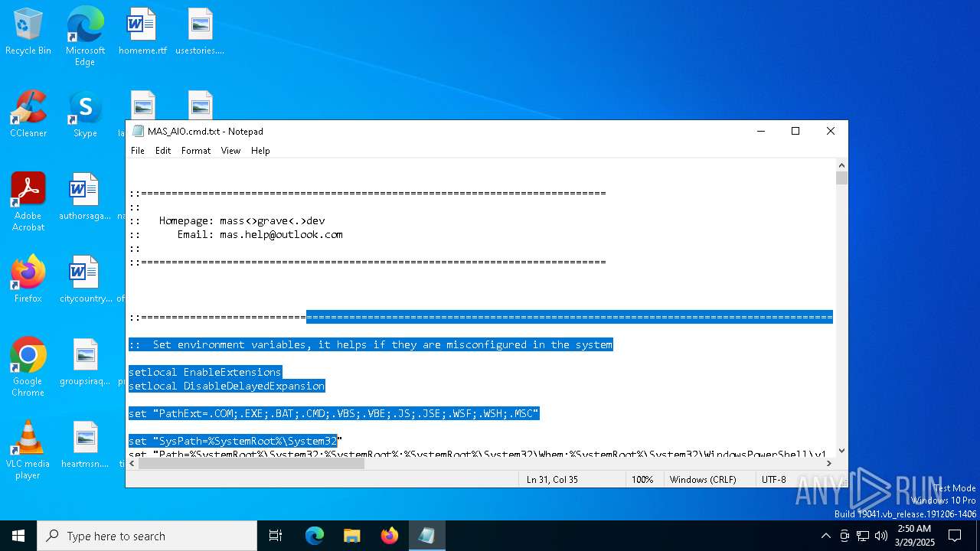This screenshot has width=980, height=551.
Task: Click the vertical scrollbar thumb
Action: pos(842,178)
